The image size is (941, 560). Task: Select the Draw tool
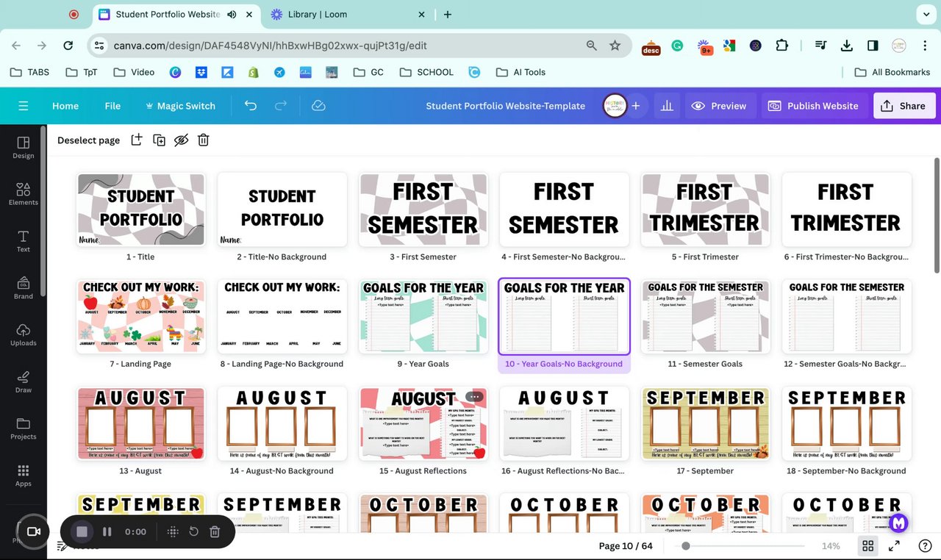pyautogui.click(x=24, y=381)
